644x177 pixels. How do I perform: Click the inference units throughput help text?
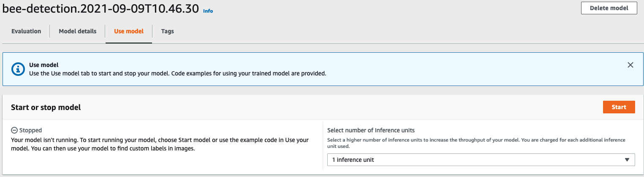[x=476, y=143]
